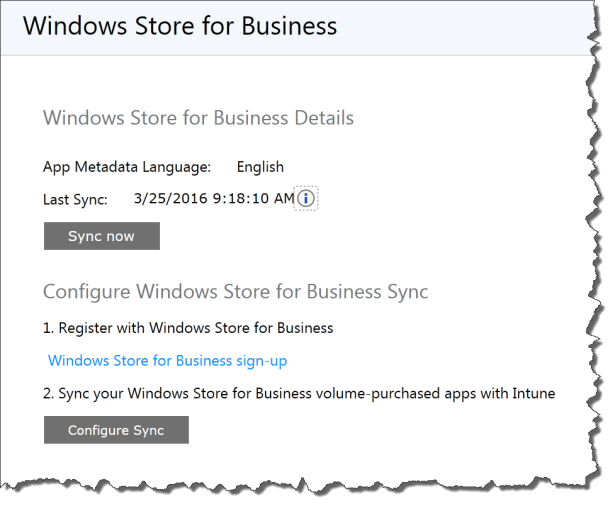Click step 2 about syncing volume-purchased apps with Intune
The image size is (615, 506).
299,393
